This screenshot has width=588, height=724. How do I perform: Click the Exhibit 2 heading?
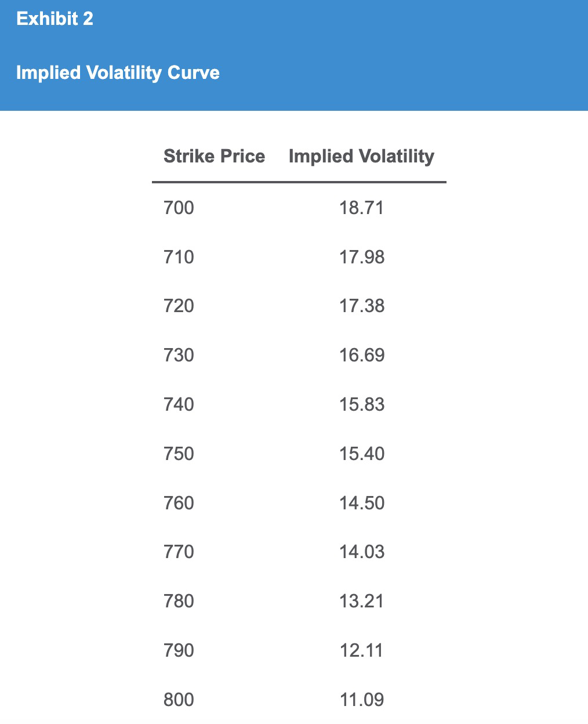click(x=55, y=19)
